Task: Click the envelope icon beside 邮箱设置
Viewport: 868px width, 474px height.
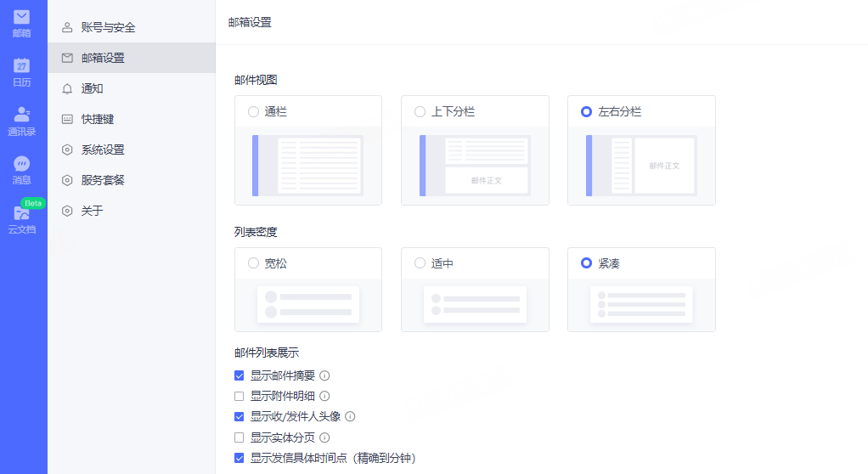Action: [67, 58]
